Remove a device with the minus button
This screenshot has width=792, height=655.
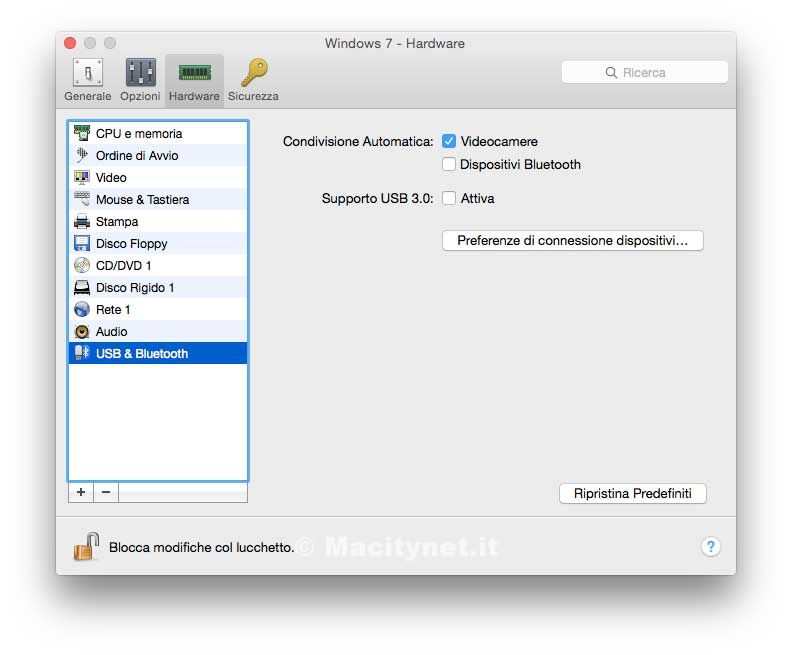tap(106, 492)
